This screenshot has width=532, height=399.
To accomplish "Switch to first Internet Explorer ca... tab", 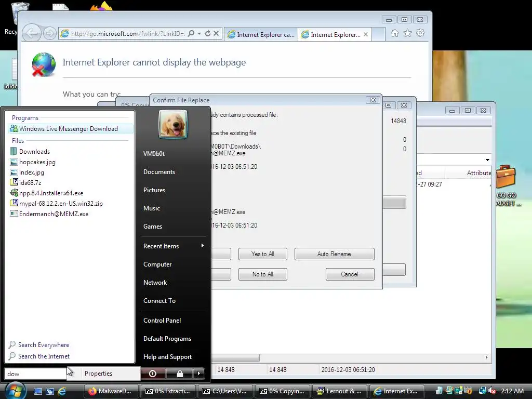I will click(x=261, y=34).
